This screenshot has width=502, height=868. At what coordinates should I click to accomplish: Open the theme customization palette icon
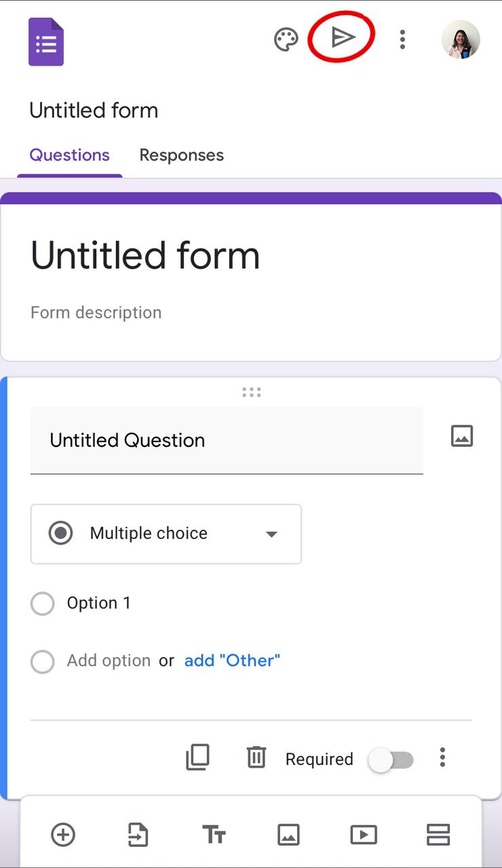pos(286,40)
